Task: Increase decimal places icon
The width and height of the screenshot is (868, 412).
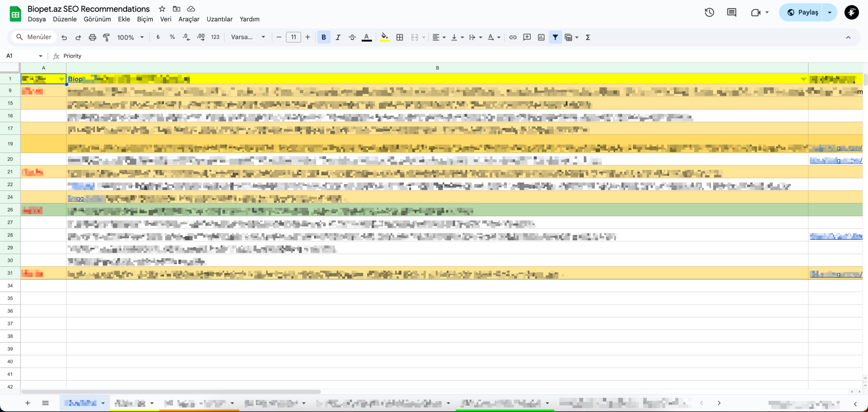Action: [x=201, y=37]
